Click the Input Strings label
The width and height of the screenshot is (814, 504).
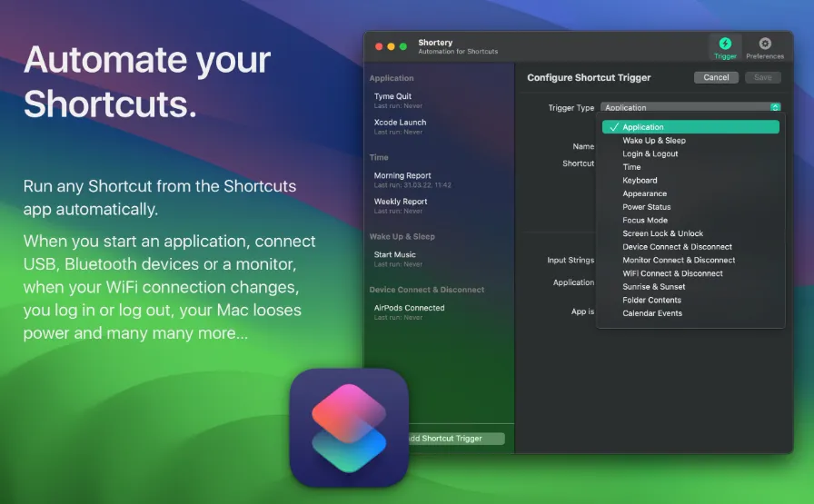point(571,260)
